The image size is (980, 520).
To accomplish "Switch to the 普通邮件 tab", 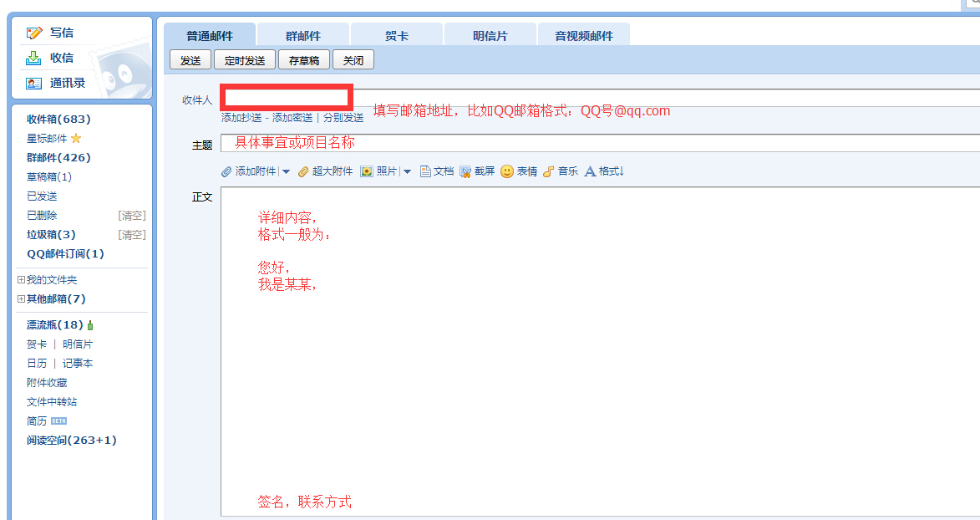I will [x=210, y=36].
